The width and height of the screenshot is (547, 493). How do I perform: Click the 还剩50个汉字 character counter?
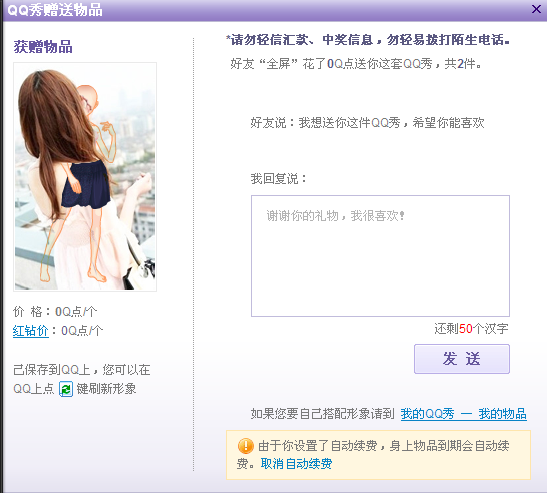pyautogui.click(x=471, y=329)
